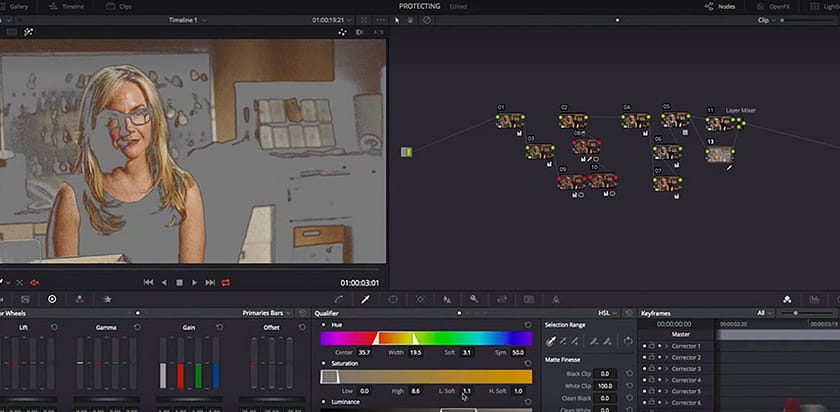840x412 pixels.
Task: Toggle the Hue qualifier enable dot
Action: click(x=323, y=325)
